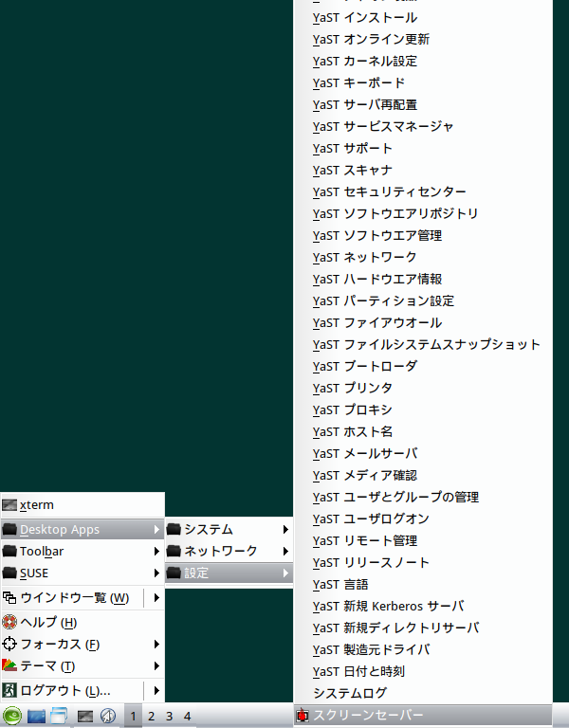Open YaST ソフトウエア管理
569x728 pixels.
tap(423, 236)
